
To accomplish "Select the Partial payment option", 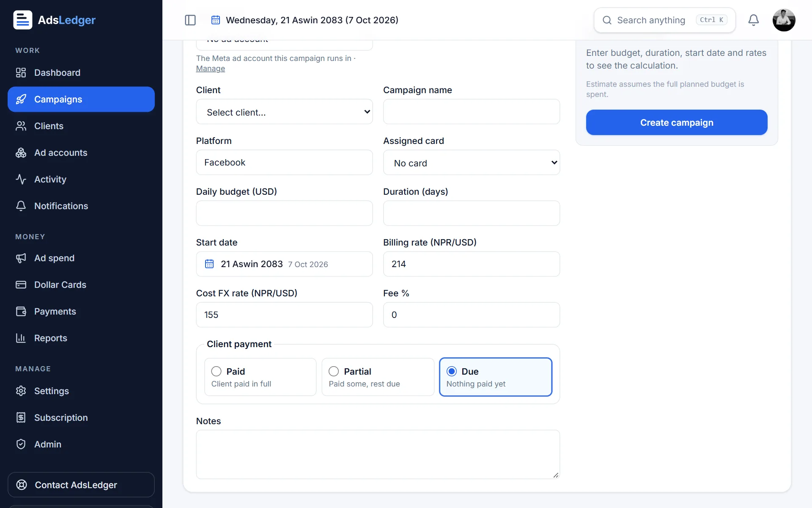I will 378,377.
